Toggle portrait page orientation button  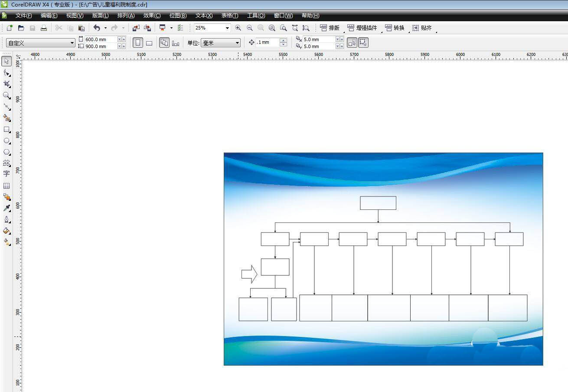pos(138,43)
